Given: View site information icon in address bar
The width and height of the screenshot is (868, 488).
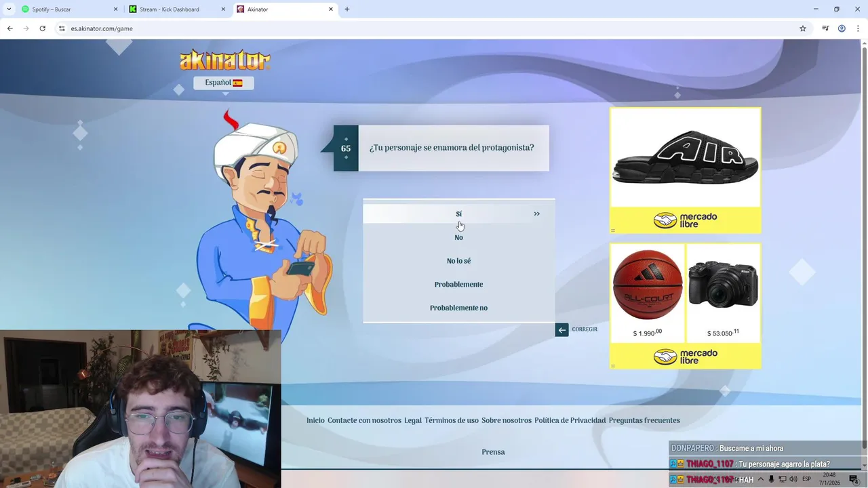Looking at the screenshot, I should pyautogui.click(x=62, y=28).
